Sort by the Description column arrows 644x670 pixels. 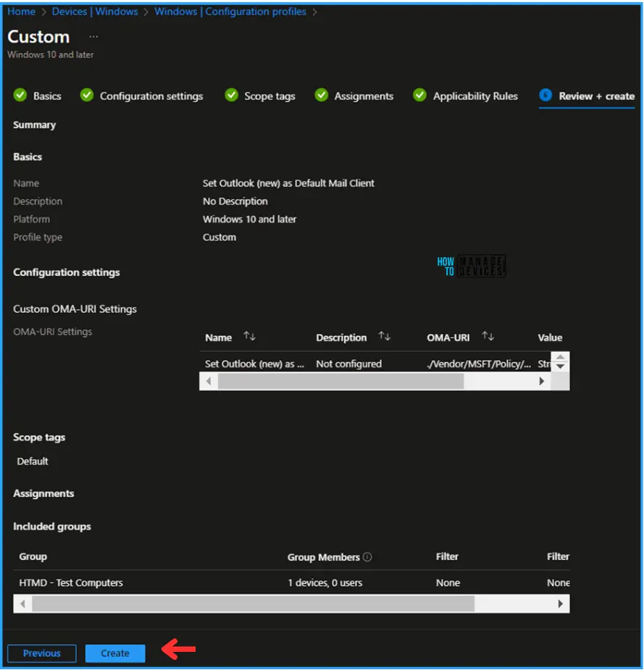point(385,337)
